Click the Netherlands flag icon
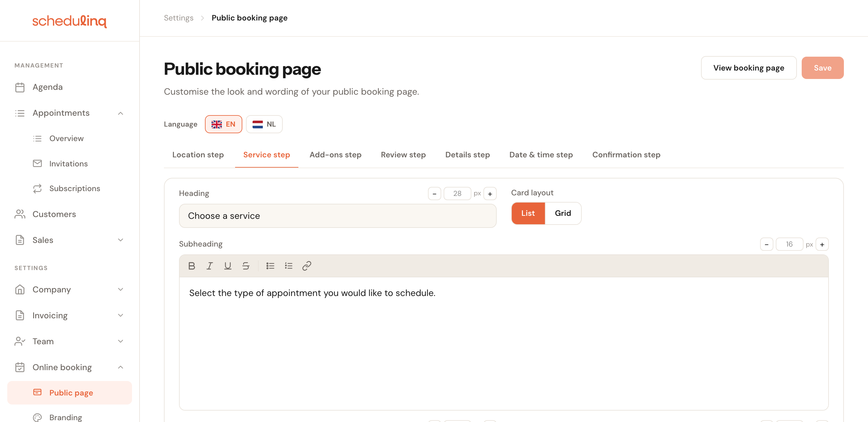868x422 pixels. click(257, 124)
